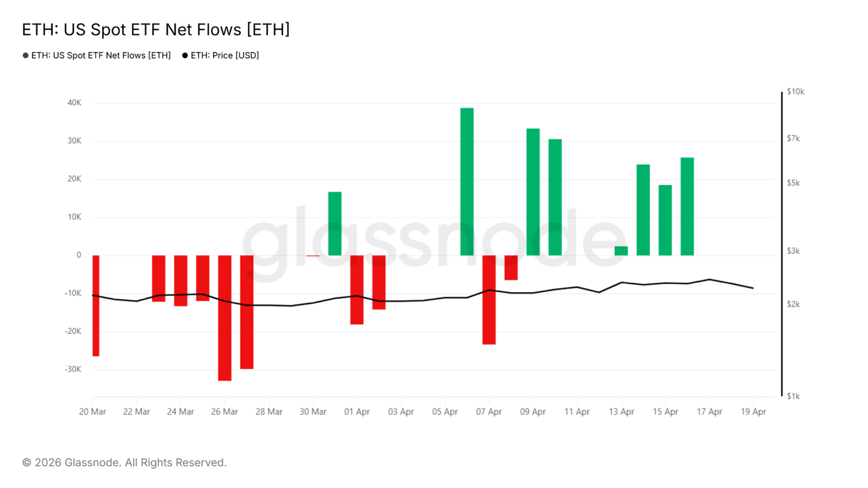Click the red outflow bar on 20 Mar

pyautogui.click(x=96, y=306)
